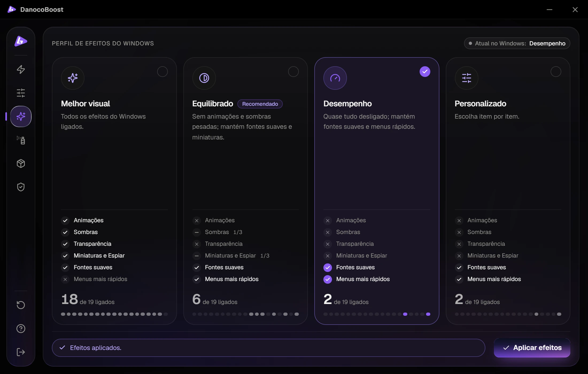Screen dimensions: 588x374
Task: Minimize the DanocoBoost window
Action: (x=550, y=10)
